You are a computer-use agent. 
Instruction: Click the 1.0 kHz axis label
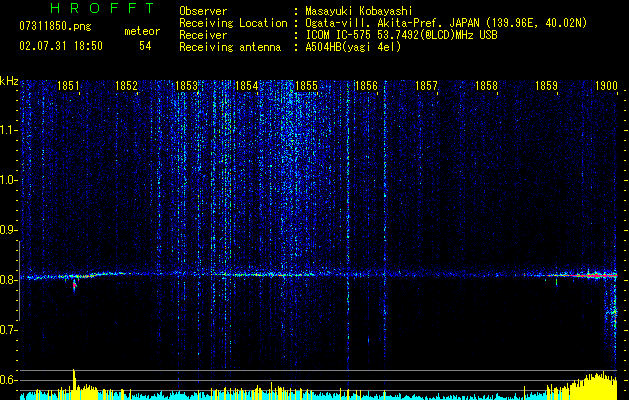(x=8, y=180)
